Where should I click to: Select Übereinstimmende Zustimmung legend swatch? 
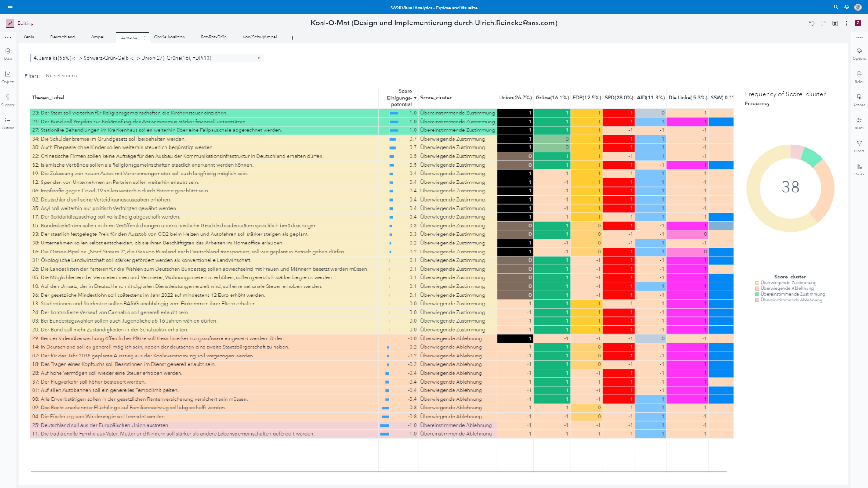click(x=757, y=294)
